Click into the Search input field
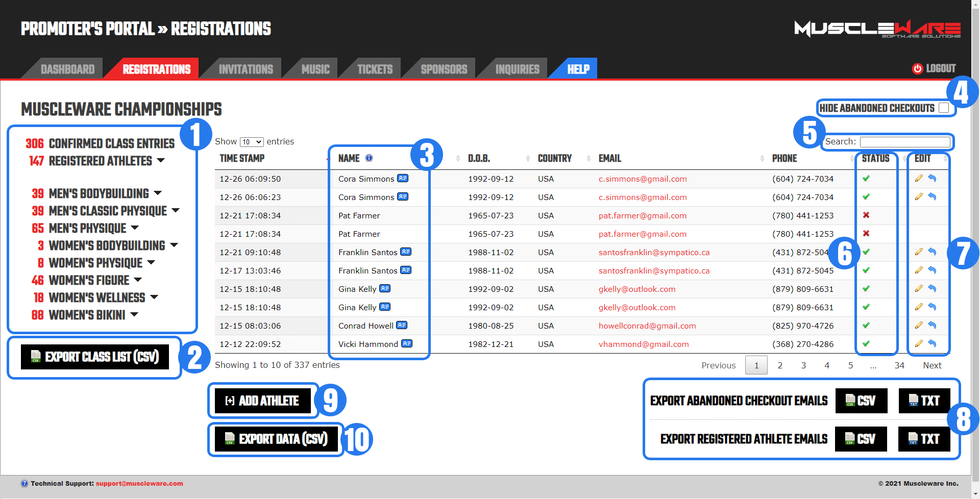Screen dimensions: 980x499 [904, 142]
